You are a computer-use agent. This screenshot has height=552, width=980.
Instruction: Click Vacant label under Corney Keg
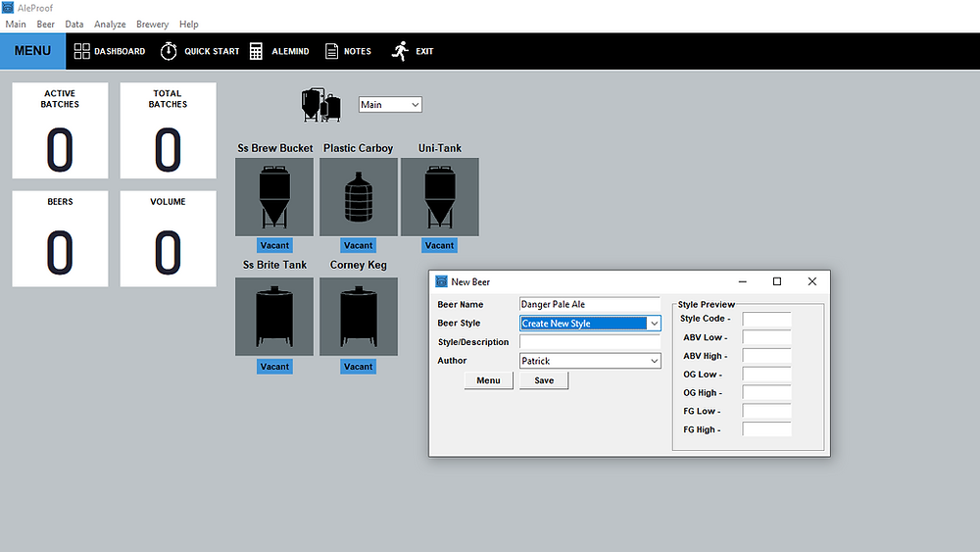(x=358, y=367)
